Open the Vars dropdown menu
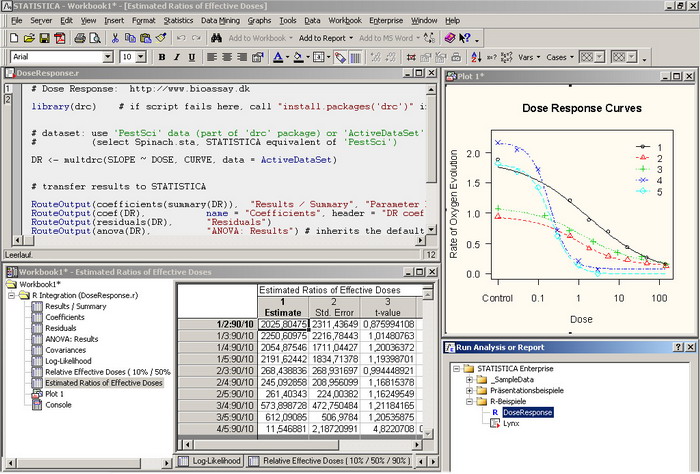The height and width of the screenshot is (474, 700). click(529, 57)
